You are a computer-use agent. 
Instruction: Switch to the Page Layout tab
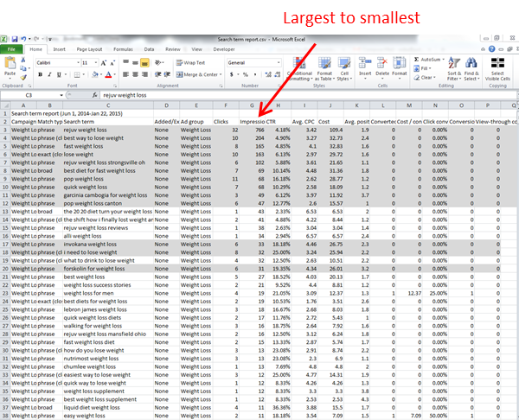(89, 49)
